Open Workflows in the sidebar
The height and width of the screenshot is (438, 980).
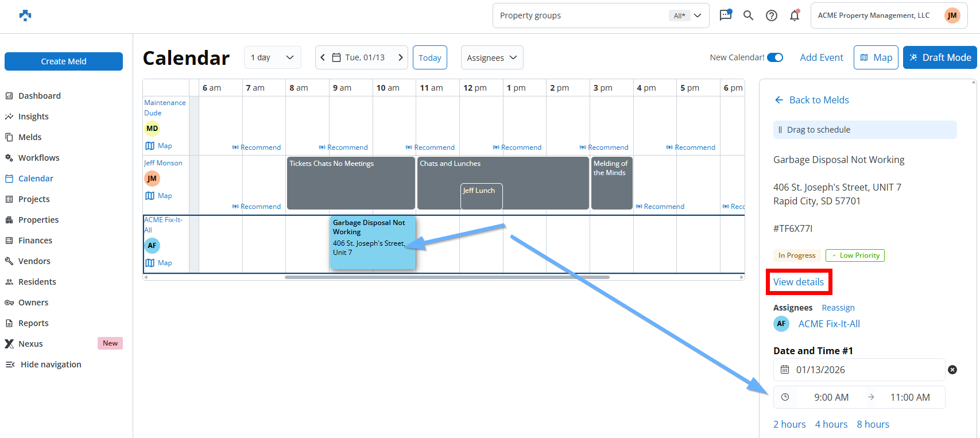point(38,158)
